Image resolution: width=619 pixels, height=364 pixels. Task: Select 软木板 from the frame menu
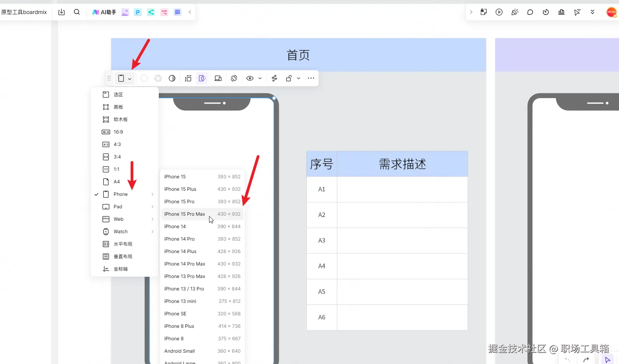pyautogui.click(x=125, y=120)
